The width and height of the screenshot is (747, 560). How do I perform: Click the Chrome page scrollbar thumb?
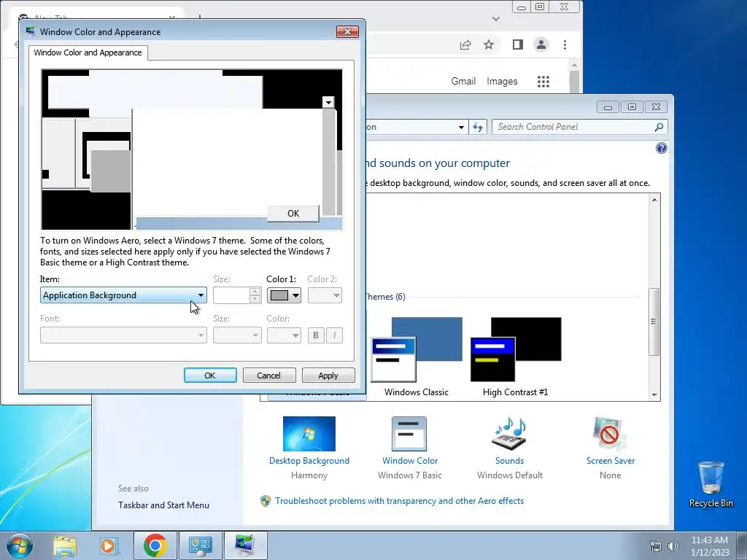click(x=575, y=82)
